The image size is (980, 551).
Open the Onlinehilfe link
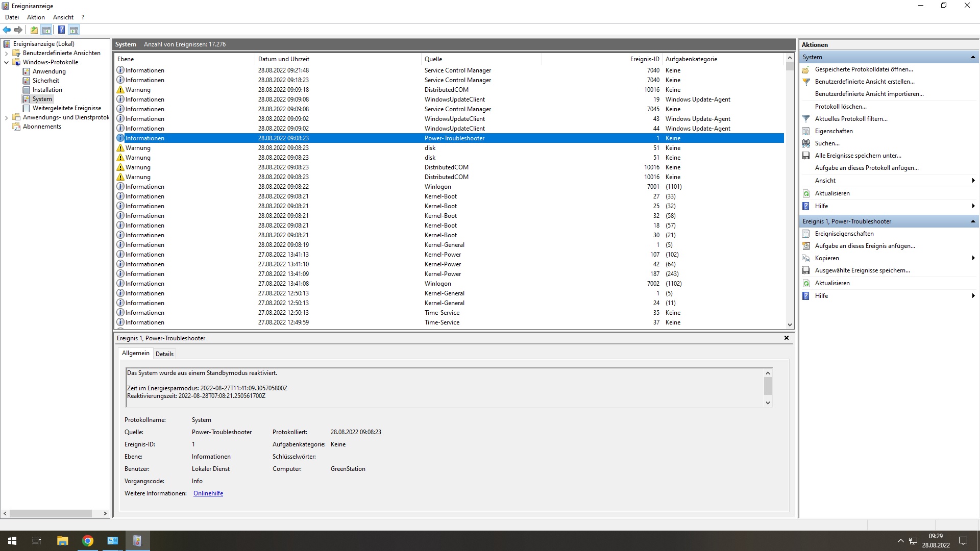point(208,493)
